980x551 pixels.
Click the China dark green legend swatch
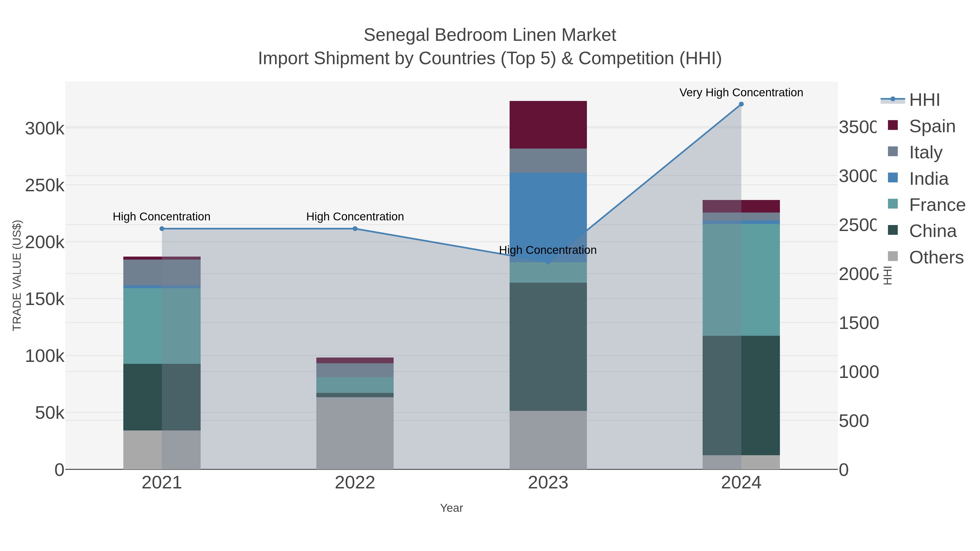tap(893, 230)
